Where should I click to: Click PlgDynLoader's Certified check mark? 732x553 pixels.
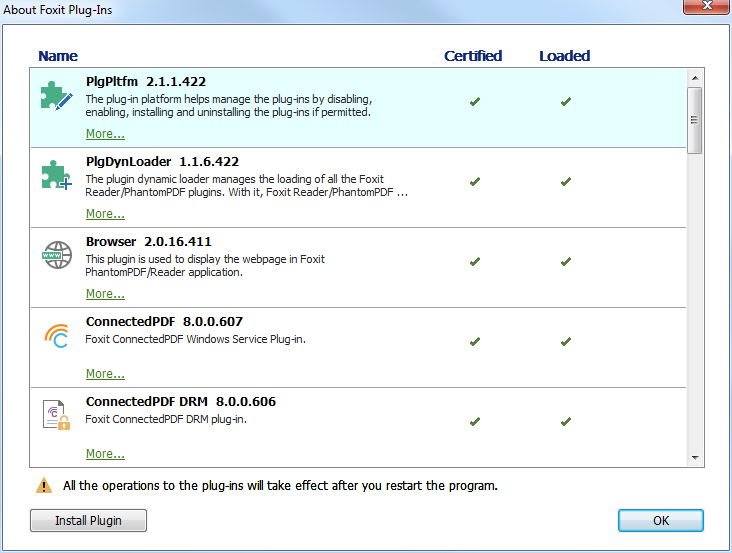[475, 182]
